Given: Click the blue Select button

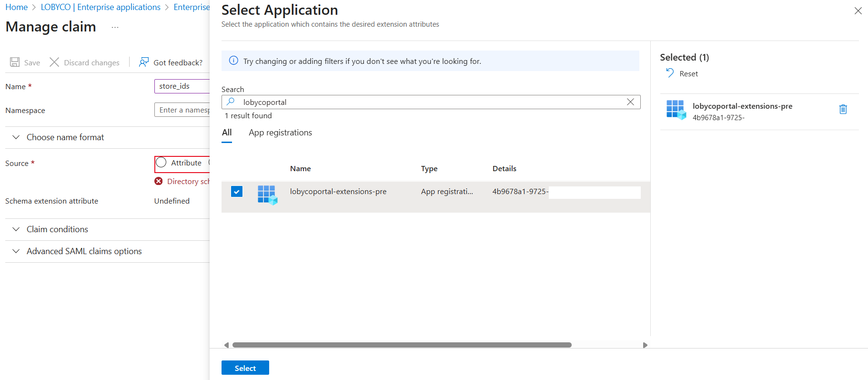Looking at the screenshot, I should point(245,368).
